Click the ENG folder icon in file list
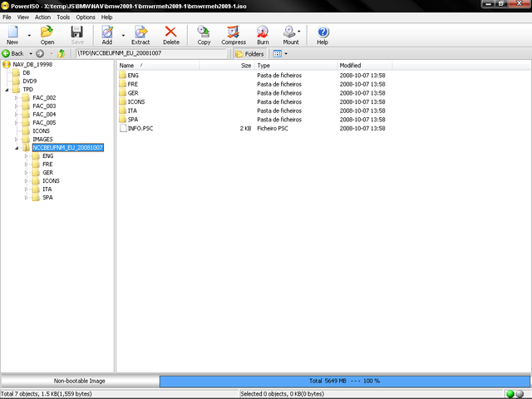532x399 pixels. 122,75
